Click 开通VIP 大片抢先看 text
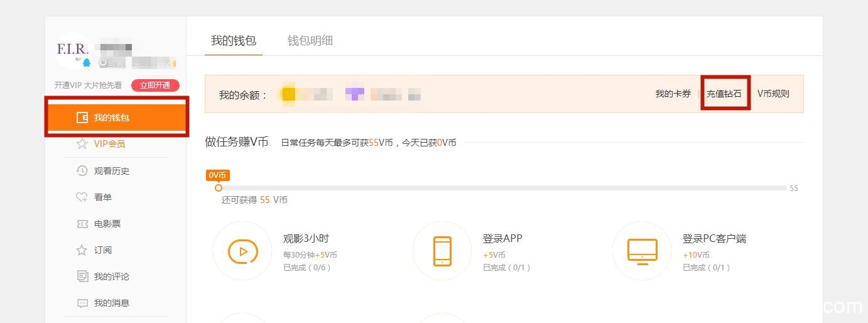868x323 pixels. point(88,85)
